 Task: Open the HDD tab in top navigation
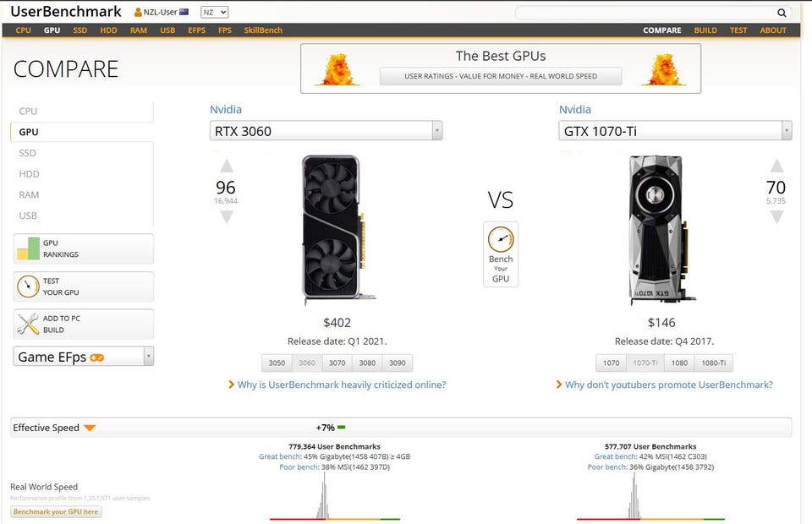click(108, 30)
